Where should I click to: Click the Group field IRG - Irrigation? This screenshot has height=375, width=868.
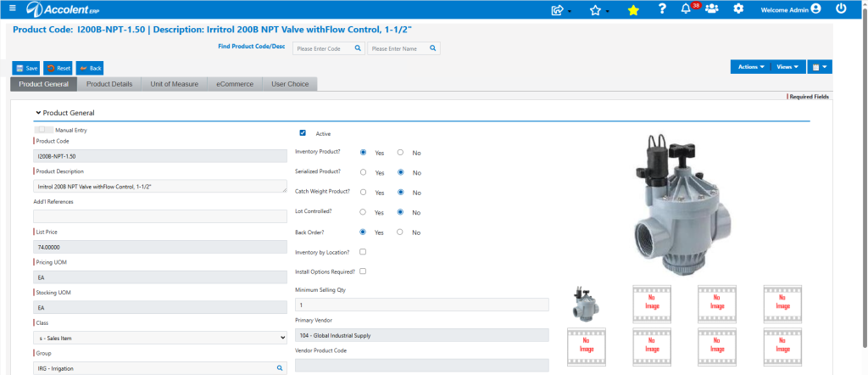pyautogui.click(x=160, y=368)
